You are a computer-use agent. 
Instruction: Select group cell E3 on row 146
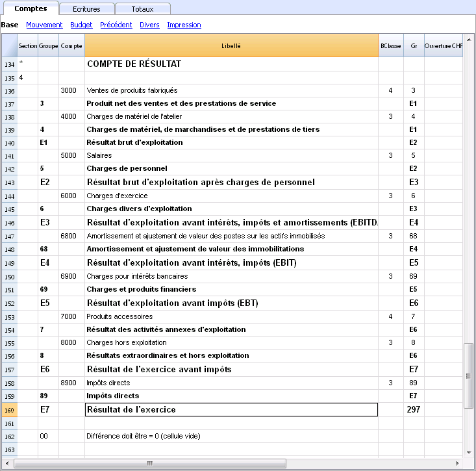click(x=48, y=223)
